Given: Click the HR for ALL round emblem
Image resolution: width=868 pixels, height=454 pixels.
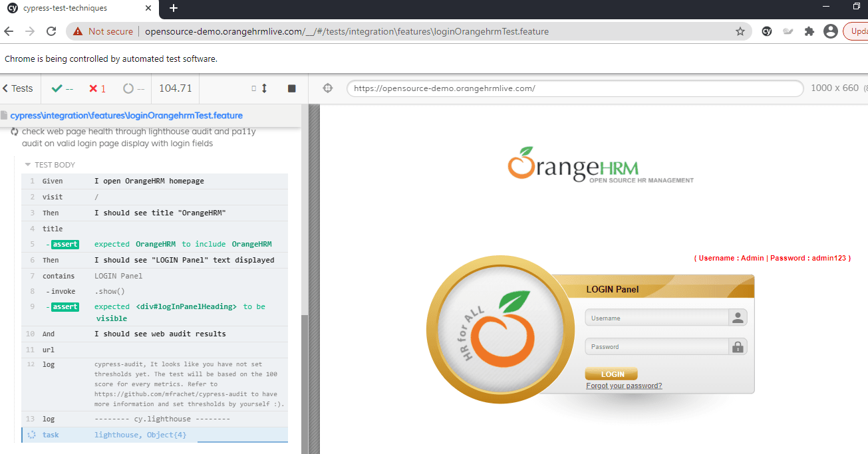Looking at the screenshot, I should (x=501, y=329).
